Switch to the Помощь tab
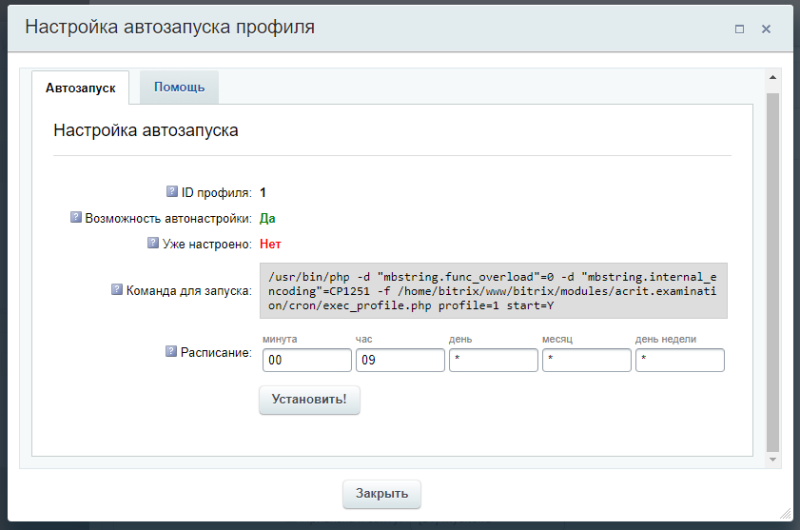Screen dimensions: 800x530 coord(179,87)
